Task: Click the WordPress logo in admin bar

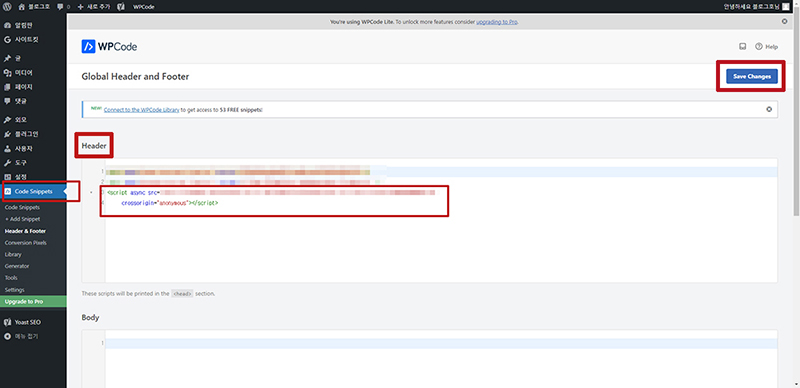Action: [x=7, y=7]
